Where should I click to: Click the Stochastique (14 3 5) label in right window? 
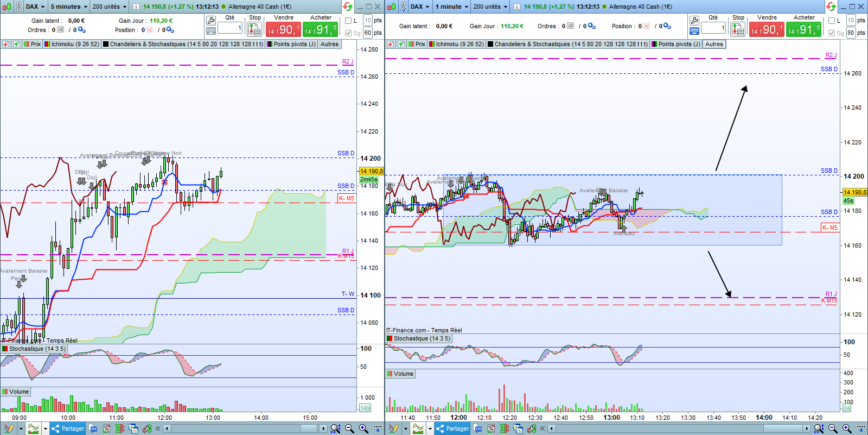pos(418,338)
